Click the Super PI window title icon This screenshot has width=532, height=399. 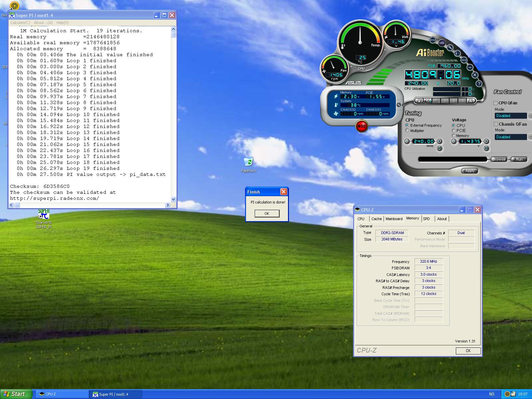(x=12, y=15)
